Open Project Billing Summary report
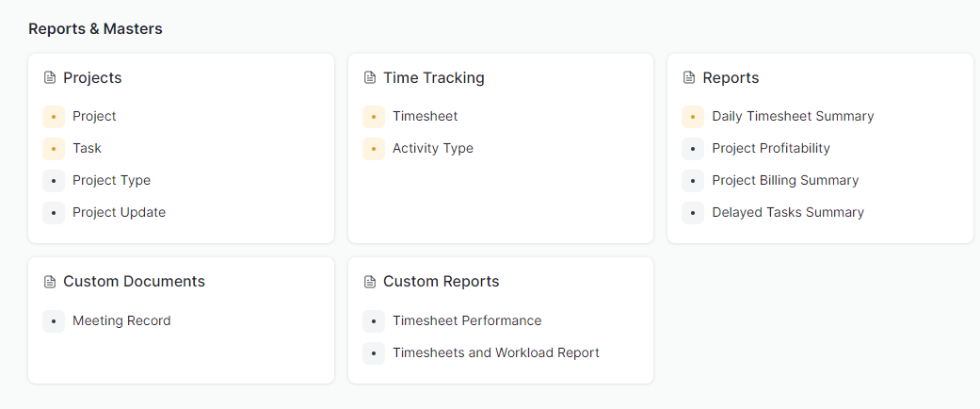 pos(785,180)
